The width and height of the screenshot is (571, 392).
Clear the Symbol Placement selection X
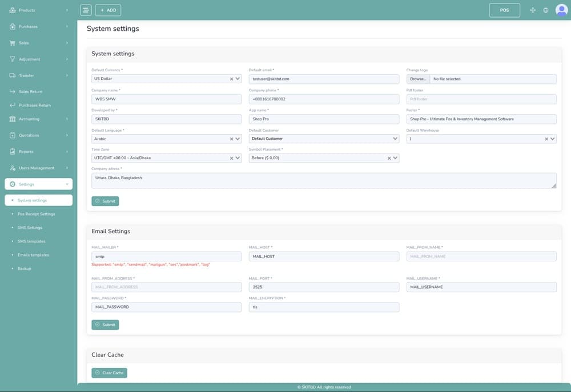coord(389,158)
